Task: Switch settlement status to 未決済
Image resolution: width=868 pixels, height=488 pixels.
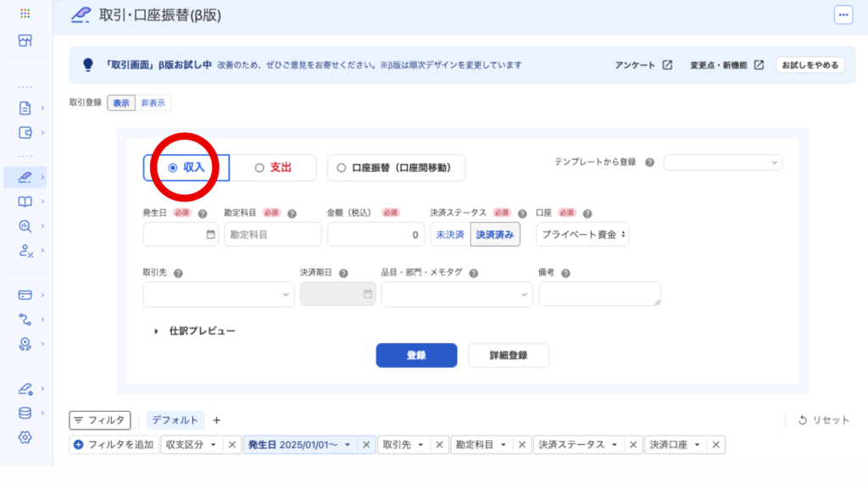Action: (449, 235)
